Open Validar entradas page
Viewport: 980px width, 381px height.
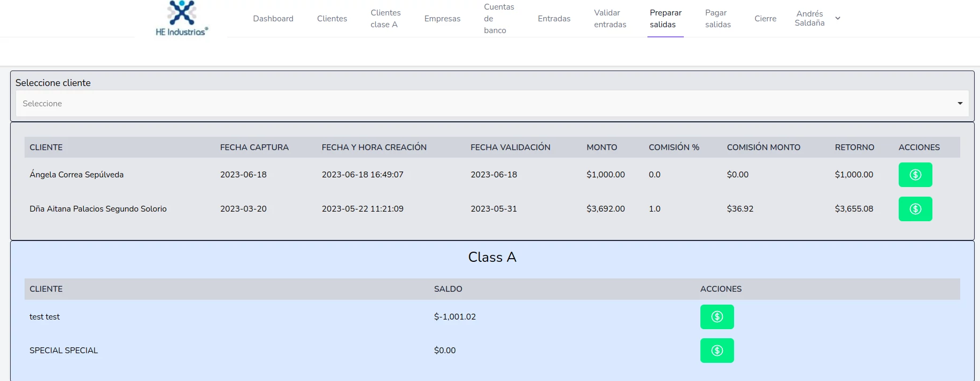click(x=610, y=19)
